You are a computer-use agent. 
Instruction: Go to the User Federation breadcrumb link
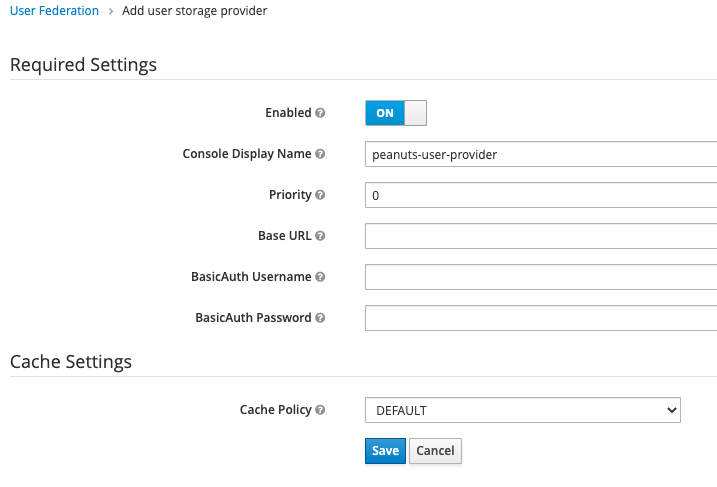tap(54, 11)
